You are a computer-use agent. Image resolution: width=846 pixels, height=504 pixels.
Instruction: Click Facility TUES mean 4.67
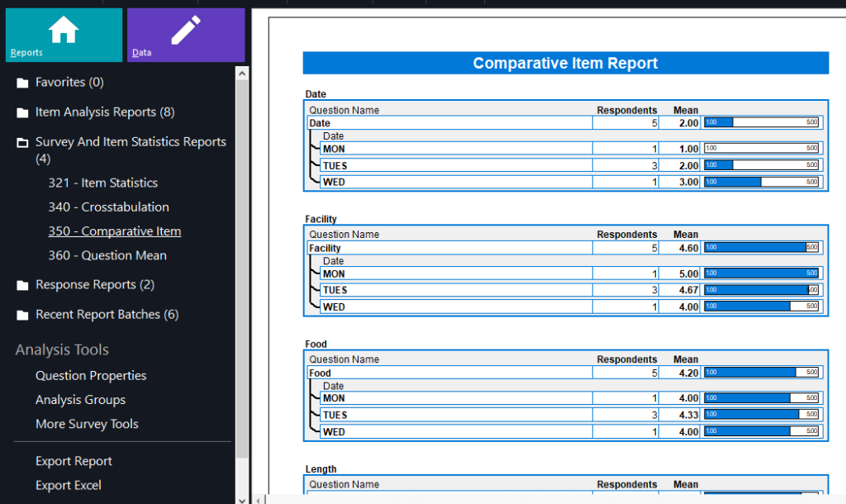[x=688, y=290]
